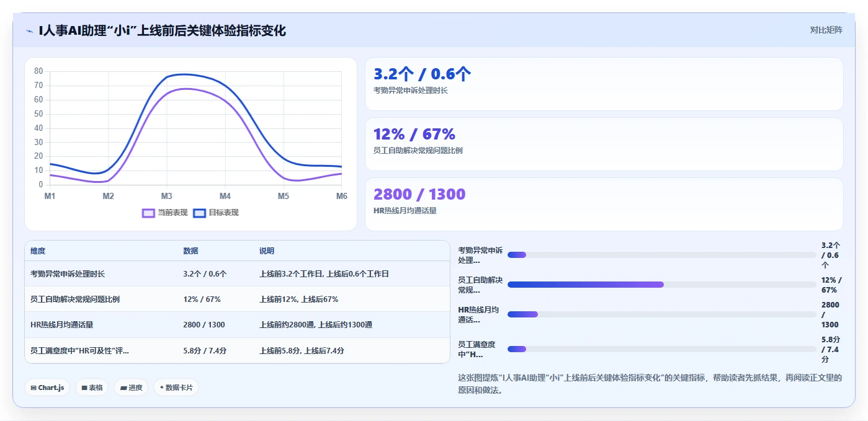Toggle the 目标表现 legend swatch
Viewport: 868px width, 421px height.
[x=199, y=213]
